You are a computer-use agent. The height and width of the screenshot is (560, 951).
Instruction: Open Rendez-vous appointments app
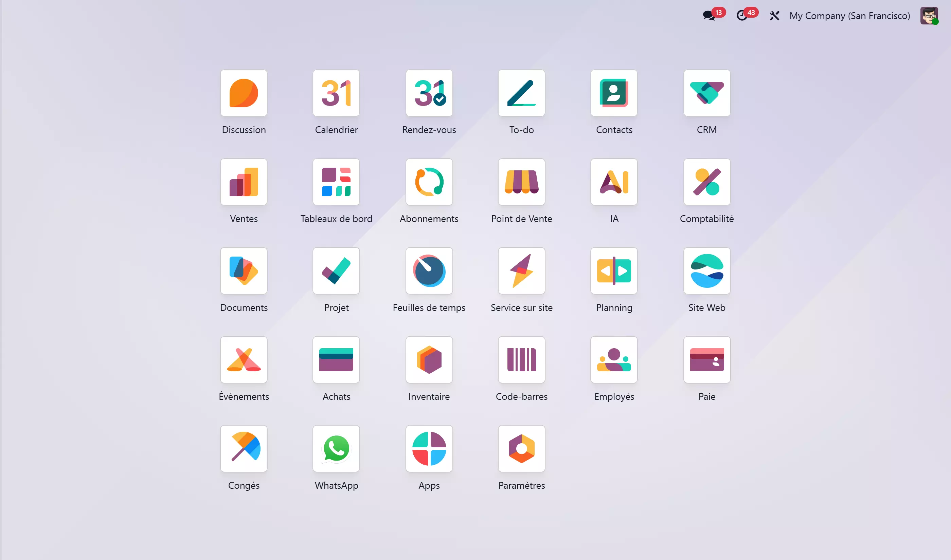(x=429, y=93)
